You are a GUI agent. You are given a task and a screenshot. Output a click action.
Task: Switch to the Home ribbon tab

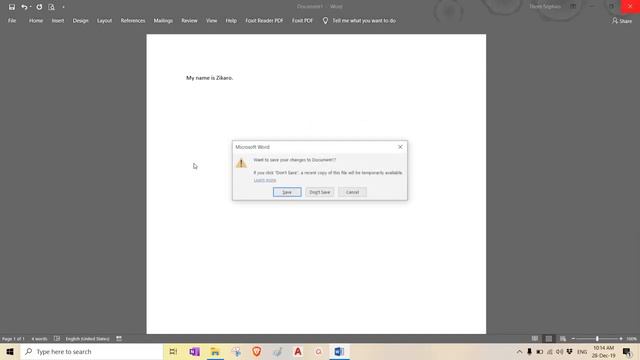[36, 20]
